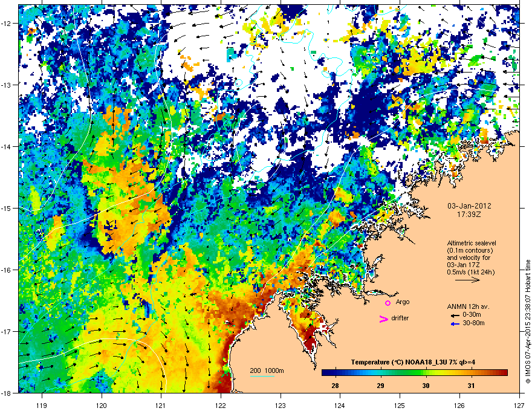Click latitude label -16 on left axis
This screenshot has width=532, height=411.
point(6,270)
